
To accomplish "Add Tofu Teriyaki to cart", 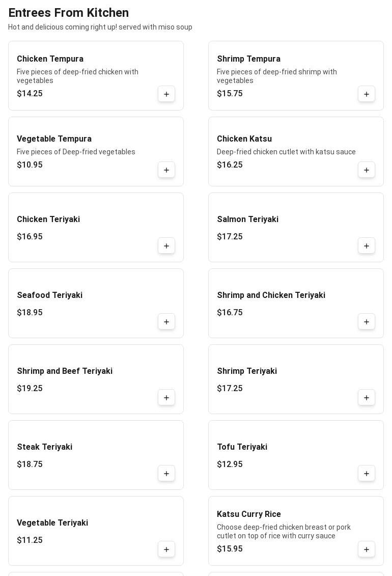I will [x=367, y=474].
